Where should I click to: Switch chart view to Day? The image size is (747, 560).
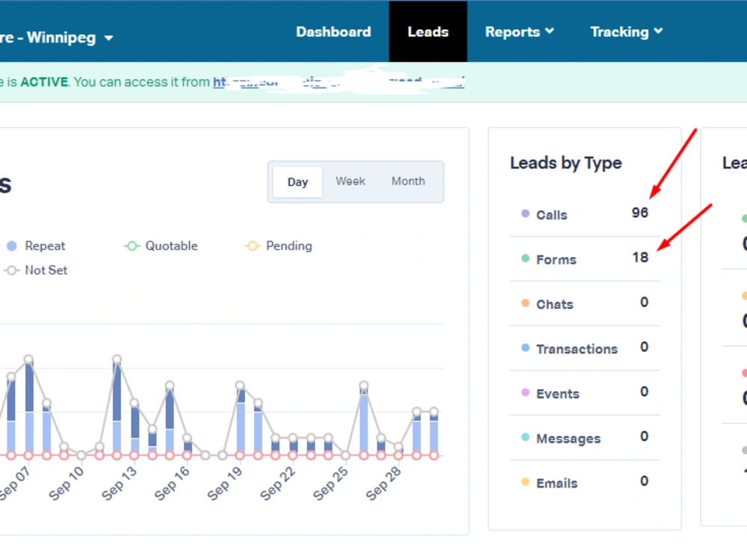[298, 182]
